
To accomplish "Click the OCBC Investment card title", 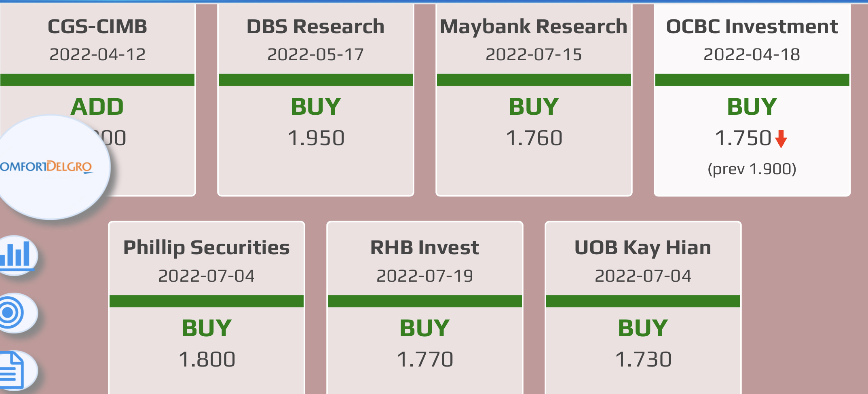I will click(752, 27).
